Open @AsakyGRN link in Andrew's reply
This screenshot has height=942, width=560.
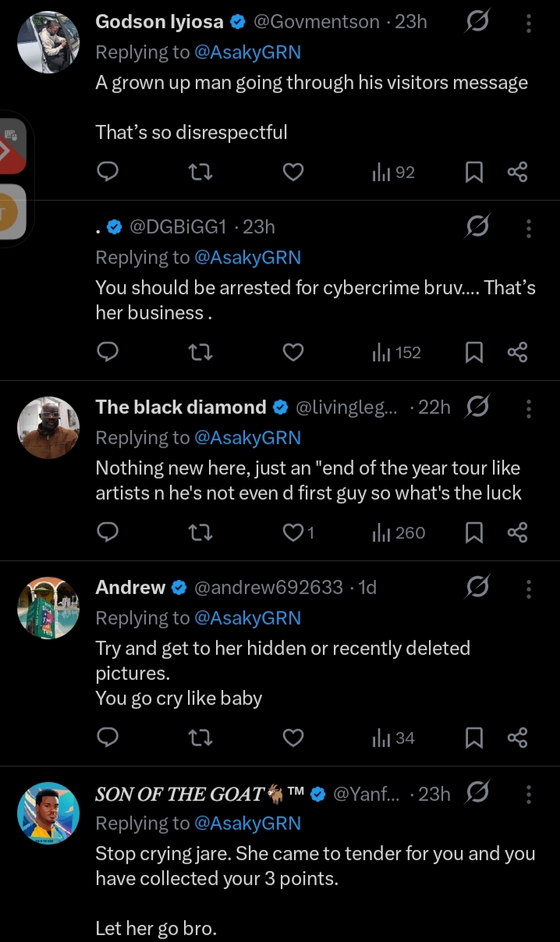pos(247,618)
